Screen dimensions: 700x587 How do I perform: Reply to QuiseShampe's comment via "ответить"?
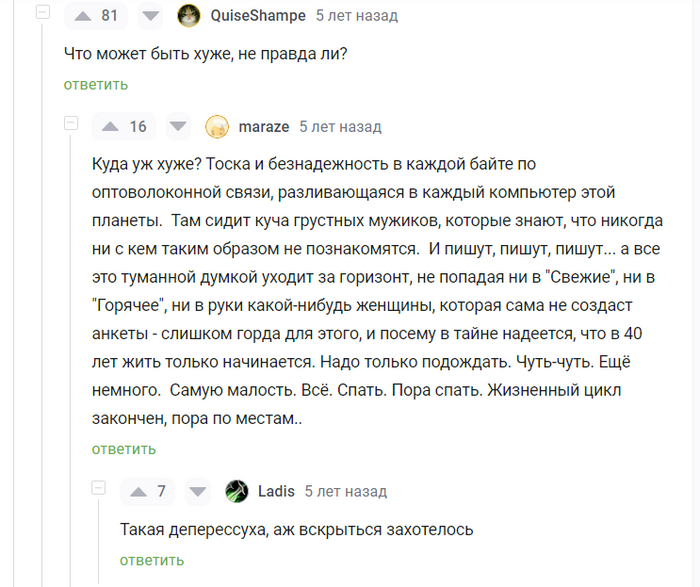click(x=96, y=84)
